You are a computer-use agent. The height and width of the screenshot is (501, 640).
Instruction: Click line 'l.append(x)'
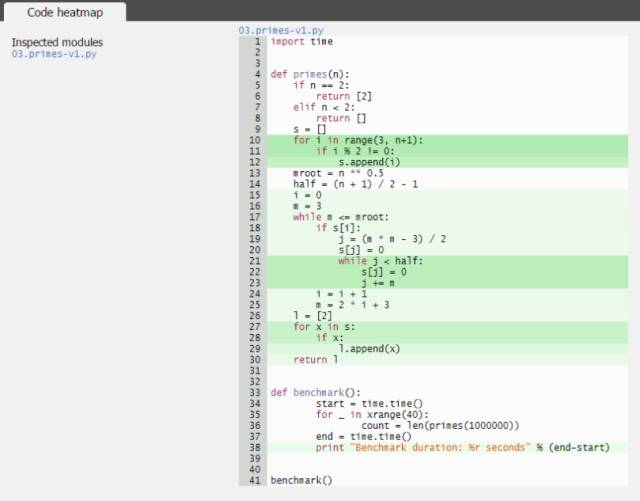pos(369,349)
